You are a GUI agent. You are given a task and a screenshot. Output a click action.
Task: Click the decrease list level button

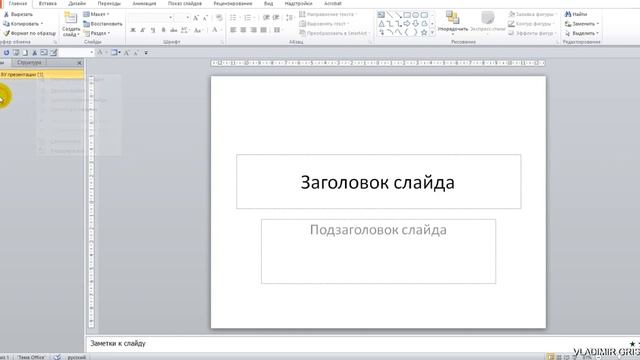coord(266,18)
